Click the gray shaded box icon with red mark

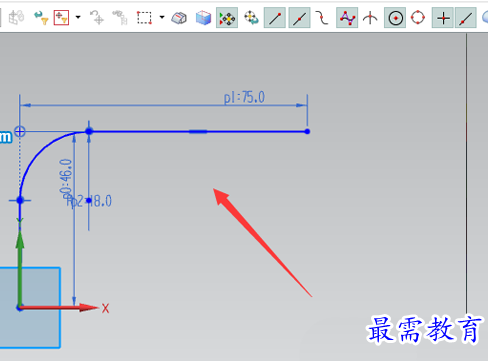pos(179,18)
